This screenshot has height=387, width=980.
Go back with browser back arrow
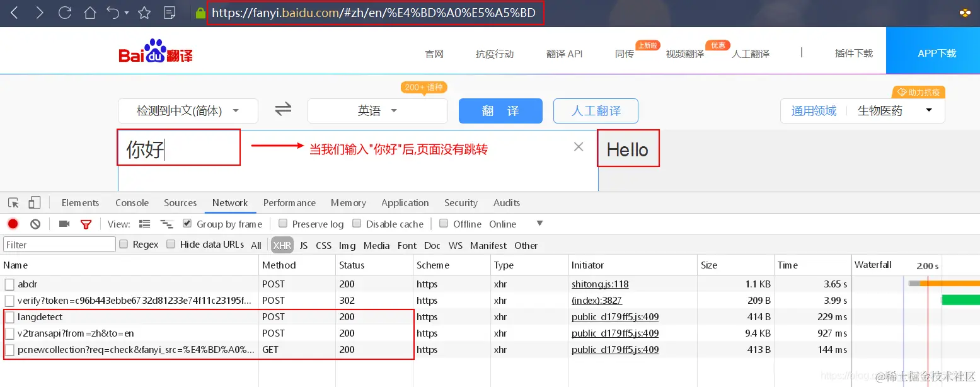point(14,13)
